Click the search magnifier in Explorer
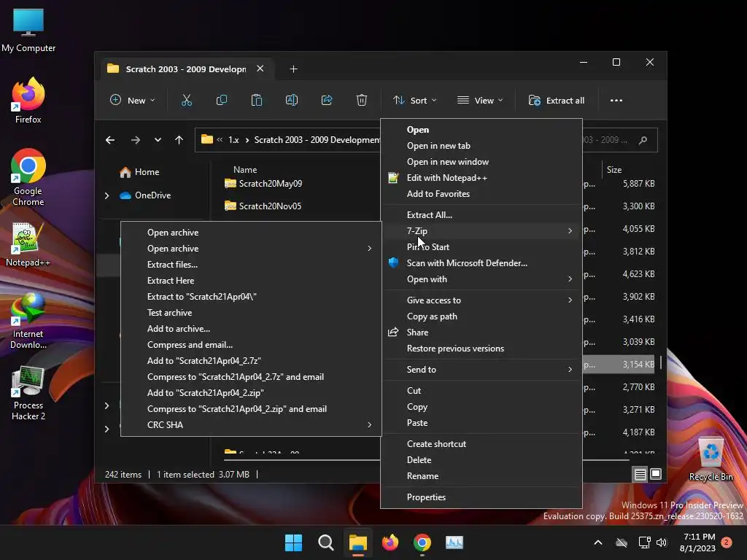The image size is (747, 560). coord(643,140)
